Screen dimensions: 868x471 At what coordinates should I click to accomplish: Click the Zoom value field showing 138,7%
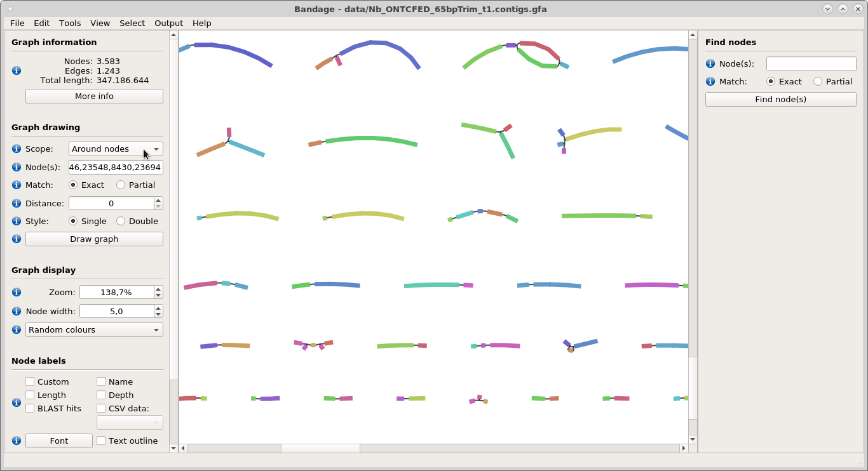[x=116, y=292]
